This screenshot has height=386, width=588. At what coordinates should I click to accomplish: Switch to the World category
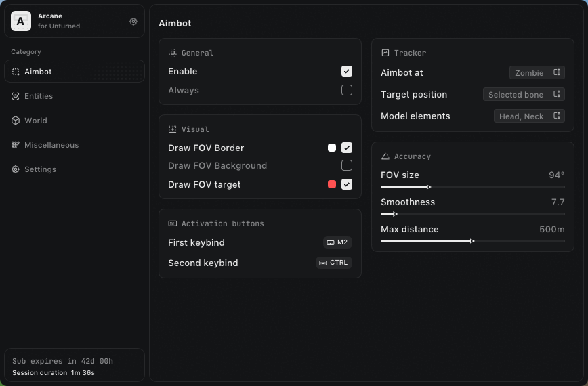(36, 121)
